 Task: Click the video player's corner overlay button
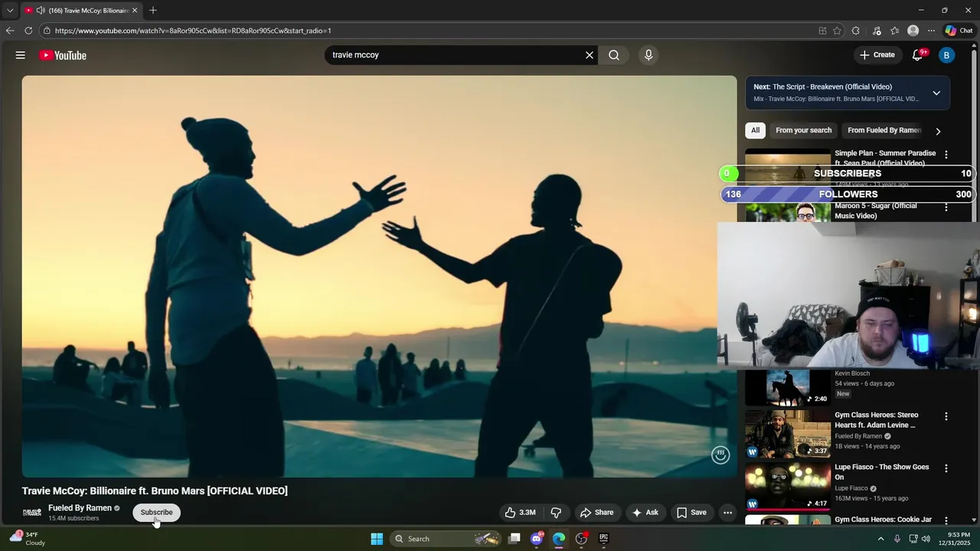[x=720, y=455]
